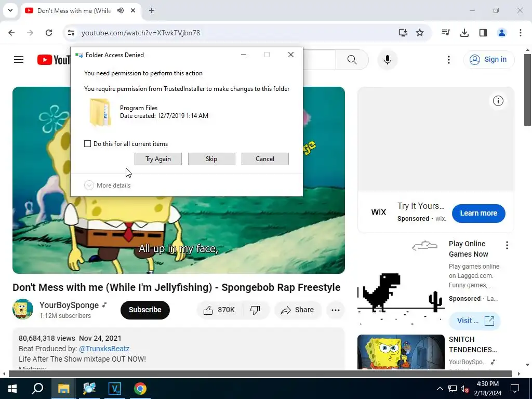Open options for Play Online Games ad

[507, 245]
